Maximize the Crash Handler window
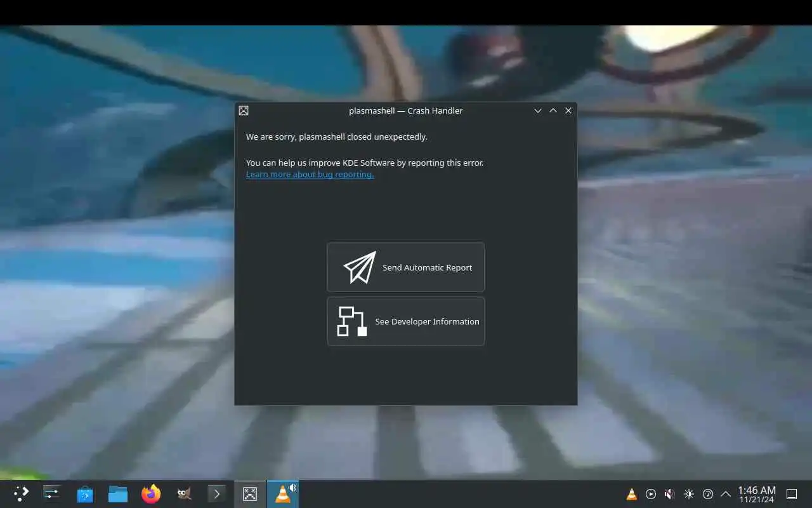Screen dimensions: 812x508 [x=553, y=110]
